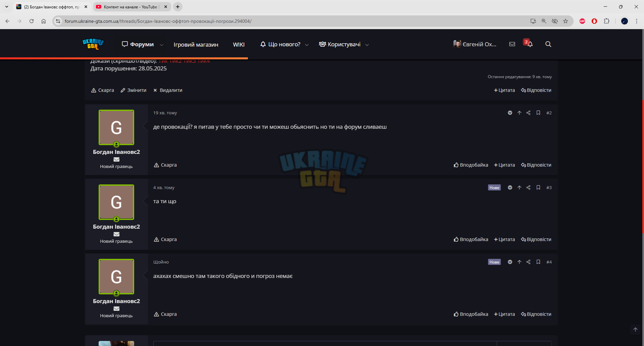Open the Форуми navigation item
Viewport: 644px width, 346px height.
(x=138, y=44)
